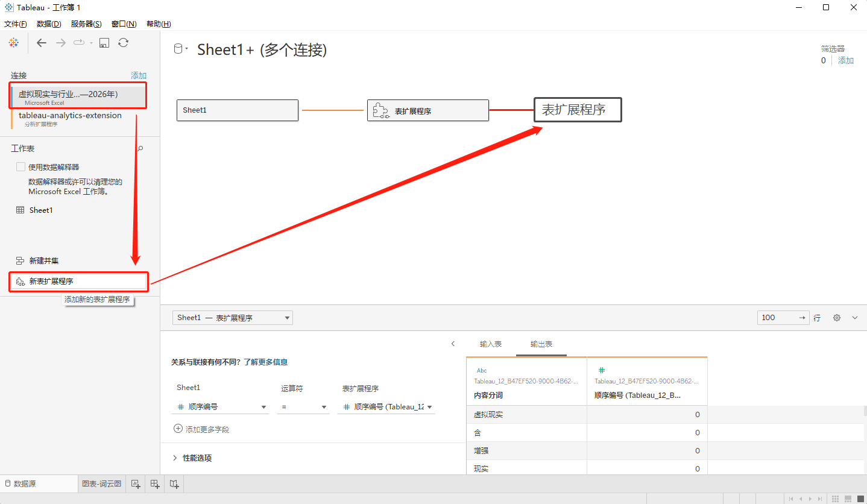Show filmstrip view icon in status bar
Image resolution: width=867 pixels, height=504 pixels.
click(847, 499)
